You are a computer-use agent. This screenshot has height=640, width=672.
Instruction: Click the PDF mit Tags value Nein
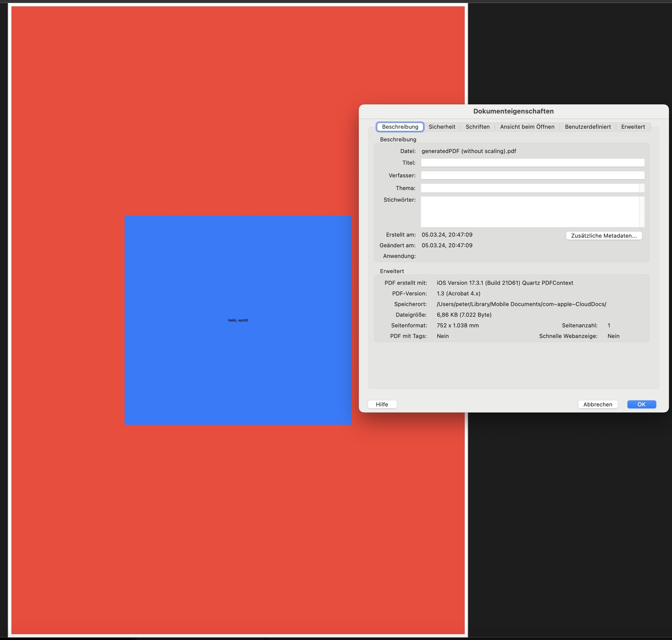click(443, 336)
